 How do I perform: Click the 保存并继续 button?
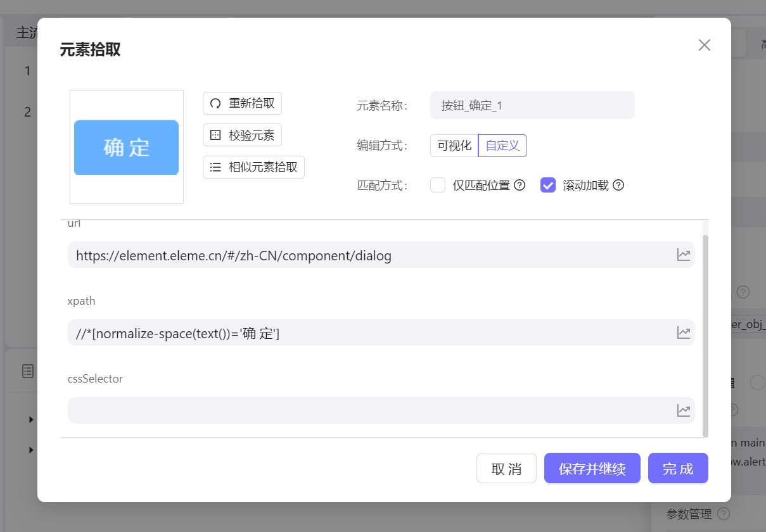pos(592,468)
